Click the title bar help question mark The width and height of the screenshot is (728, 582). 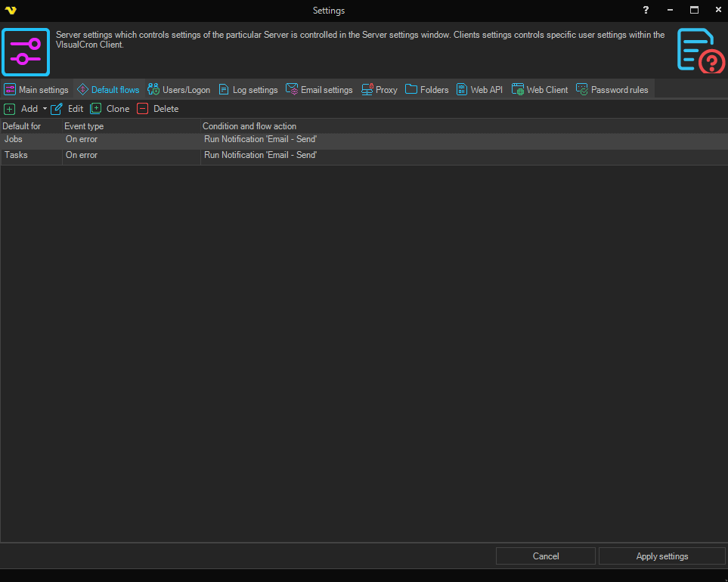tap(646, 11)
